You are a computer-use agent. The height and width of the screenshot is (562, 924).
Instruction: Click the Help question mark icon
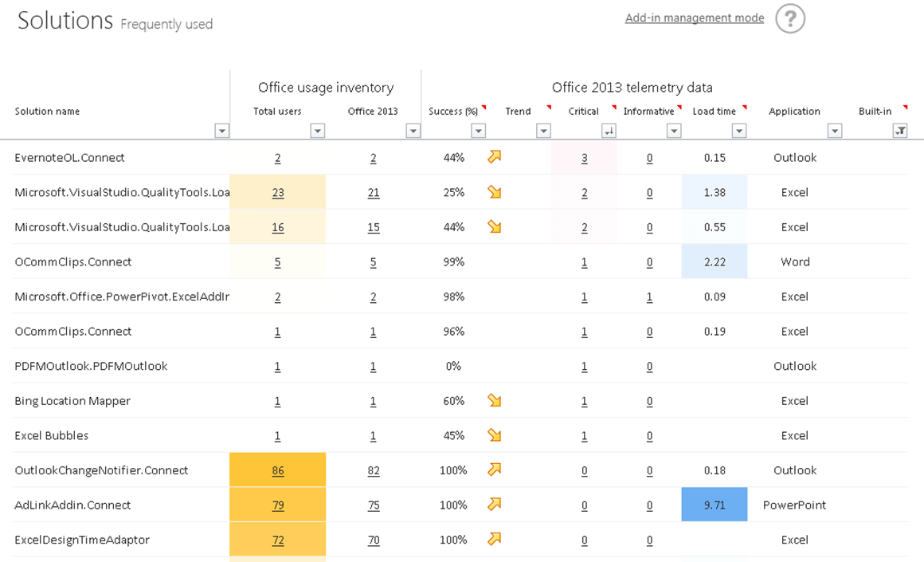789,18
